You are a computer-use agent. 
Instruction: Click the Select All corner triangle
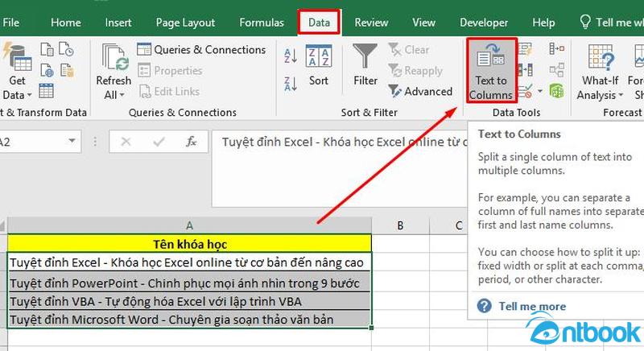tap(3, 225)
